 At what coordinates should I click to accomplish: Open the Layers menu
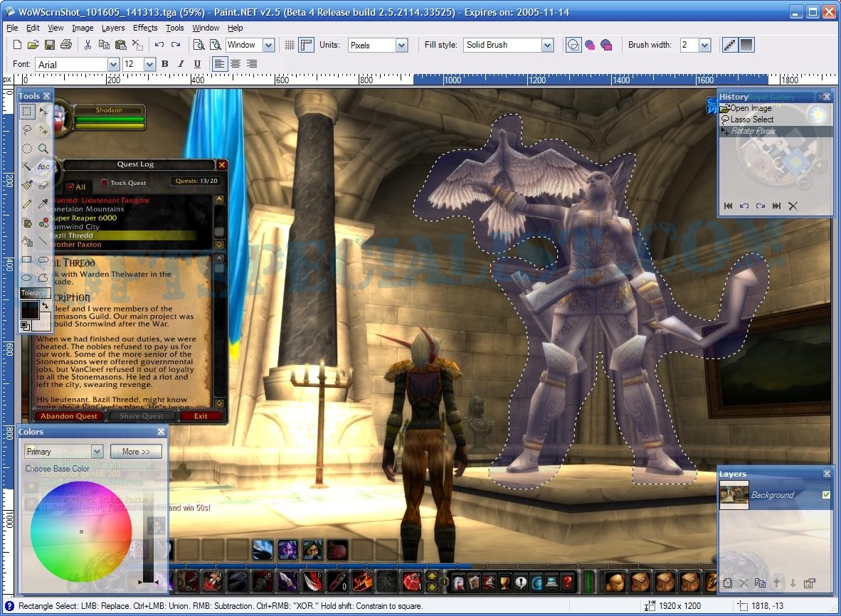pos(113,28)
